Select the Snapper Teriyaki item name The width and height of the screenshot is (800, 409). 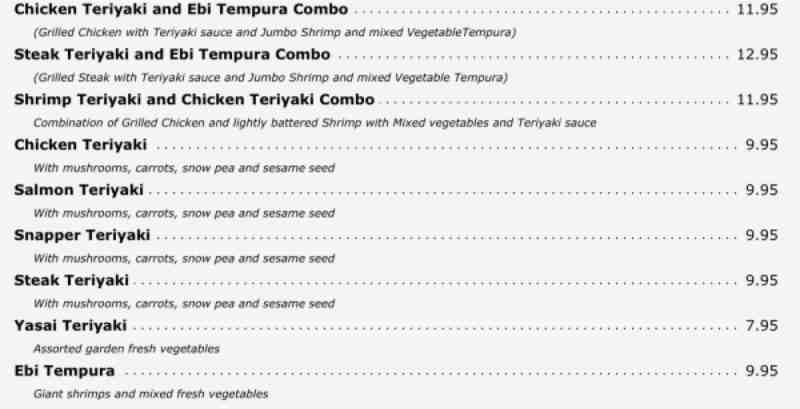click(x=82, y=236)
